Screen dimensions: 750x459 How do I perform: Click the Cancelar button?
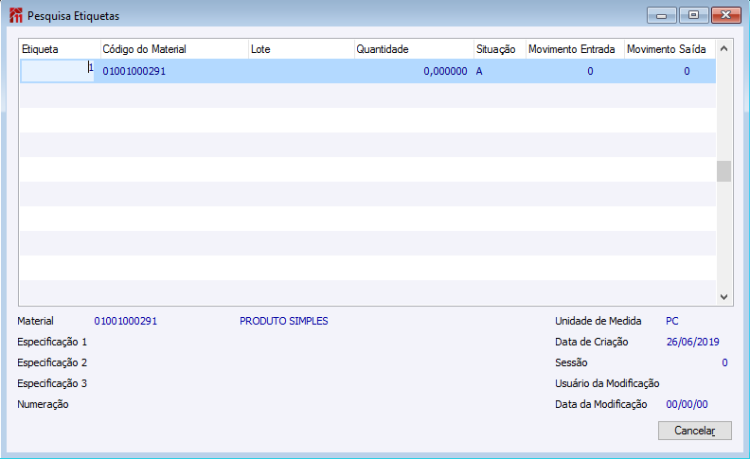point(695,430)
